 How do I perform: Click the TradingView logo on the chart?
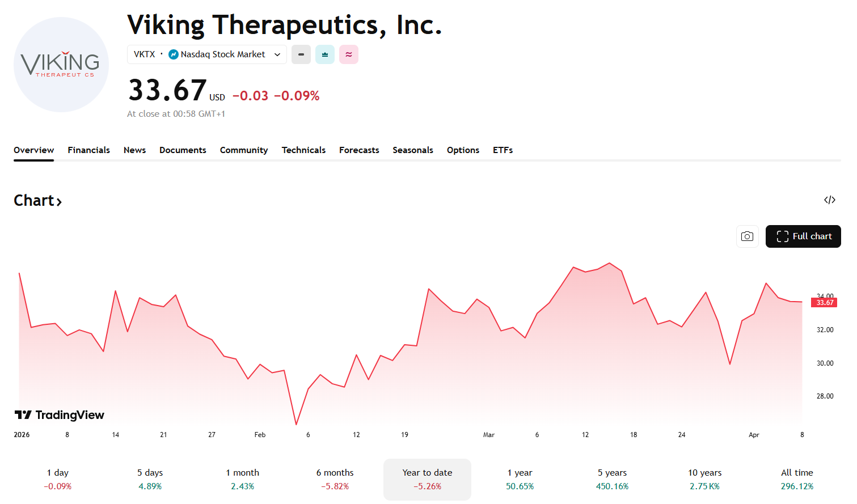[x=60, y=415]
